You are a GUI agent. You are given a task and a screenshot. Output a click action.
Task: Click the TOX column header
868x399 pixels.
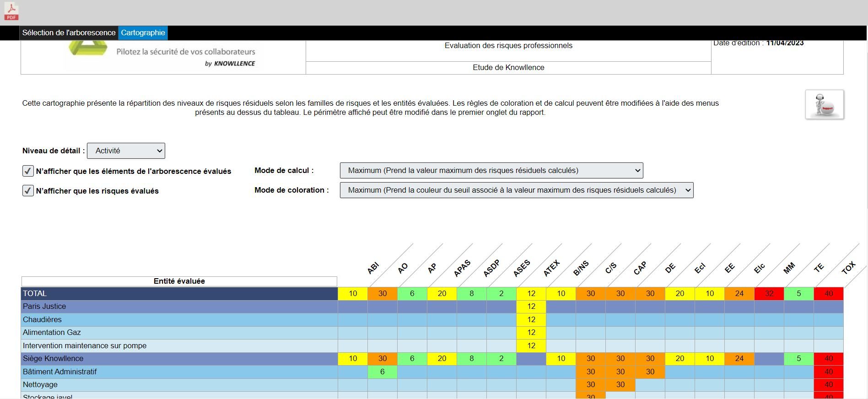click(848, 268)
